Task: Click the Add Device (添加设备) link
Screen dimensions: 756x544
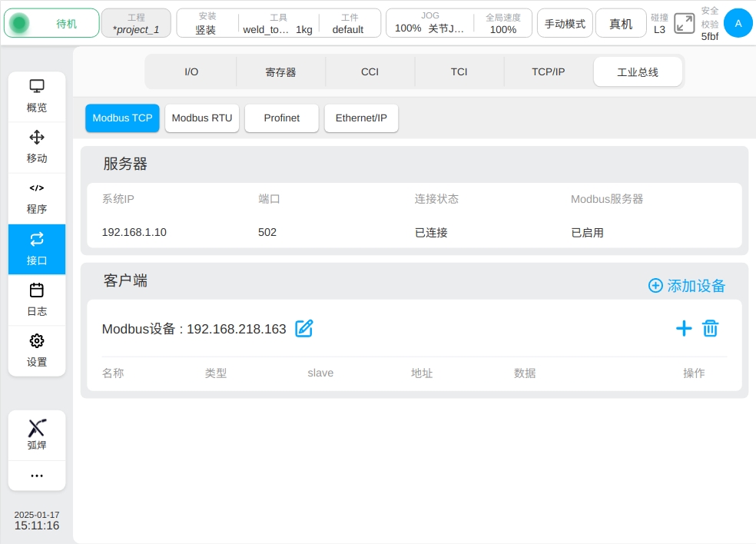Action: (687, 286)
